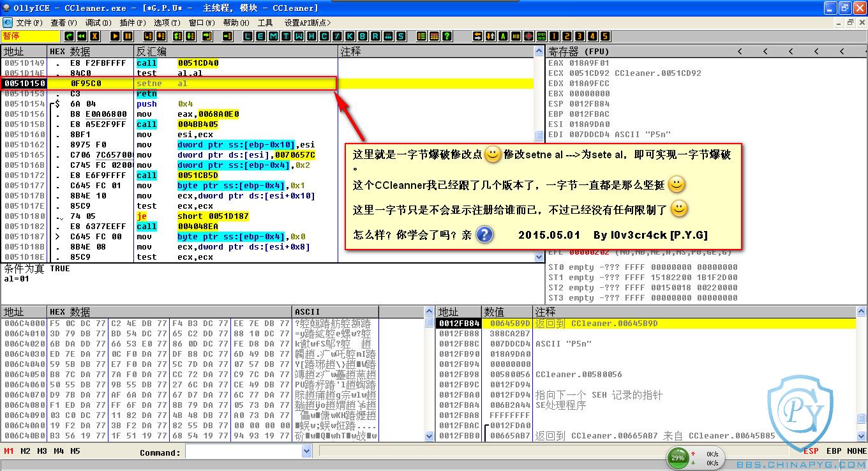The image size is (868, 471).
Task: Select the M4 memory button
Action: point(59,451)
